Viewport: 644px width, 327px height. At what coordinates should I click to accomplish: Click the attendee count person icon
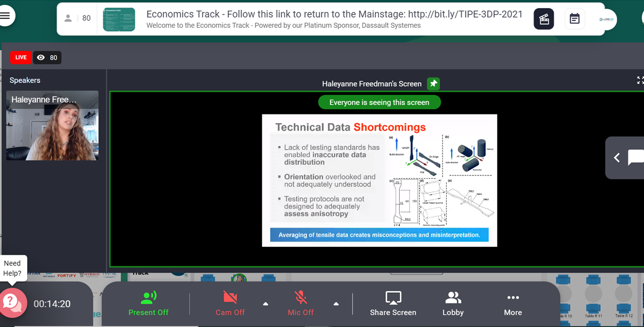click(68, 18)
